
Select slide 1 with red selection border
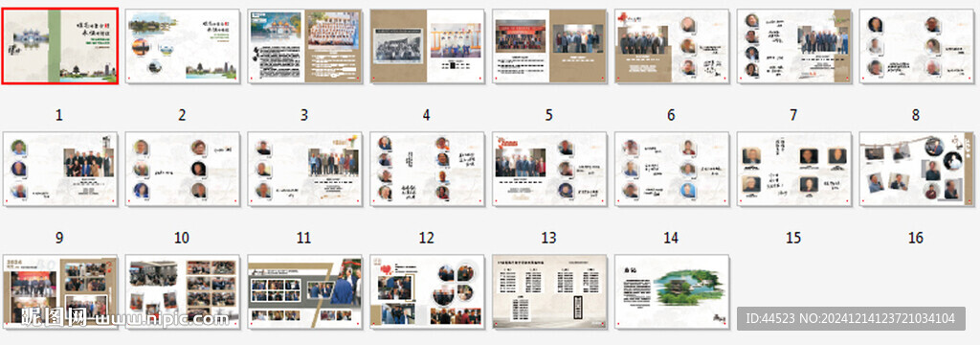tap(59, 46)
